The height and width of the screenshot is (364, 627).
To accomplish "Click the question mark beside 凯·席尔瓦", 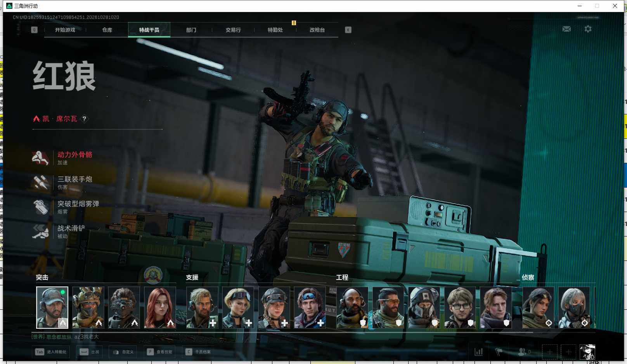I will (84, 119).
